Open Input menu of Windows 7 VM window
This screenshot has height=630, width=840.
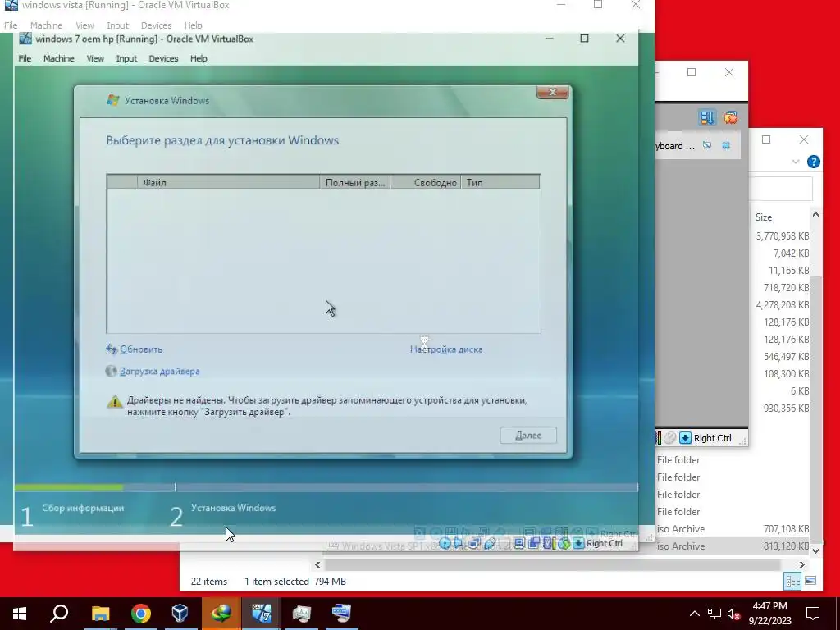coord(126,58)
